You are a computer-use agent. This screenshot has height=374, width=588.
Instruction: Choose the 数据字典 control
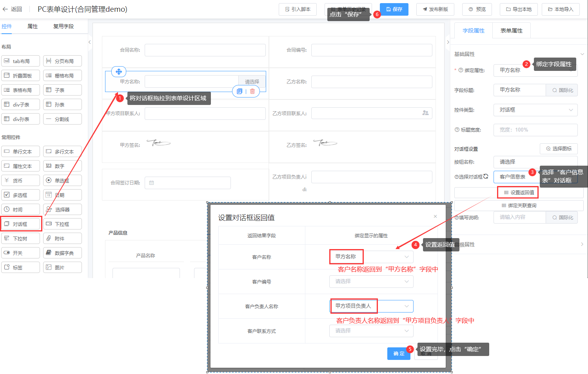tap(62, 253)
